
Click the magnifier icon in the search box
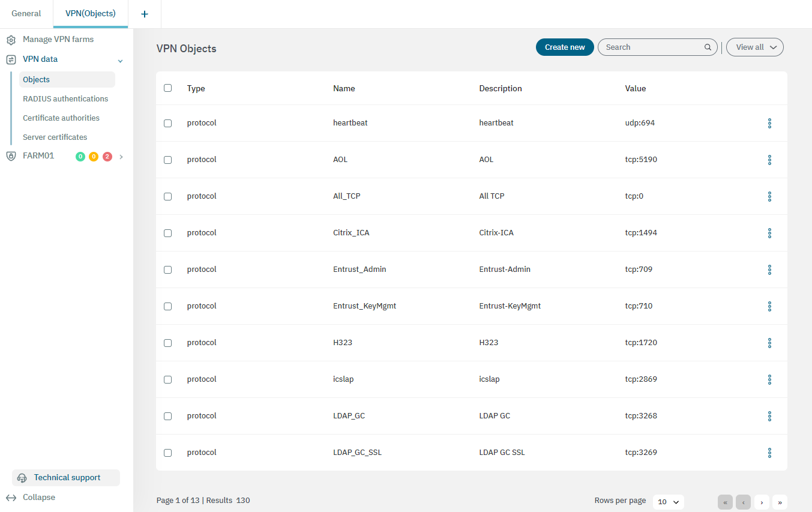click(x=708, y=47)
